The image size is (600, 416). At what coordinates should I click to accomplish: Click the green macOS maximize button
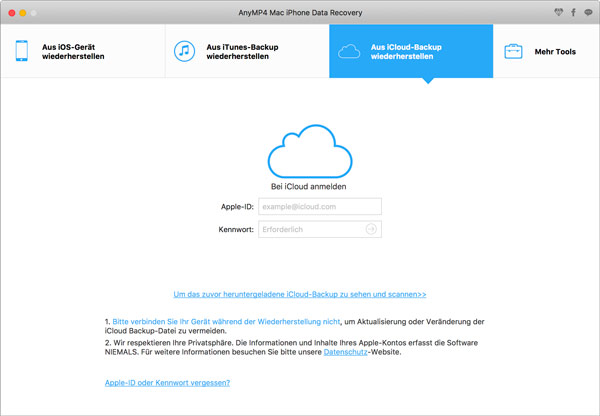43,12
